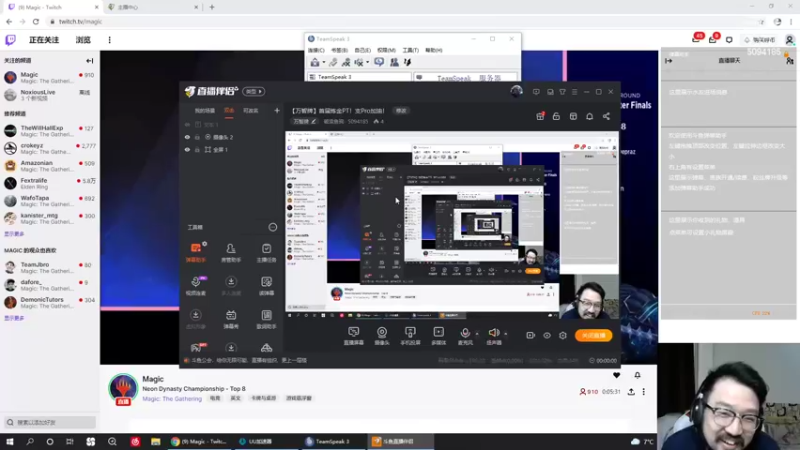Share the Magic stream via upload icon
The image size is (800, 450).
coord(631,392)
